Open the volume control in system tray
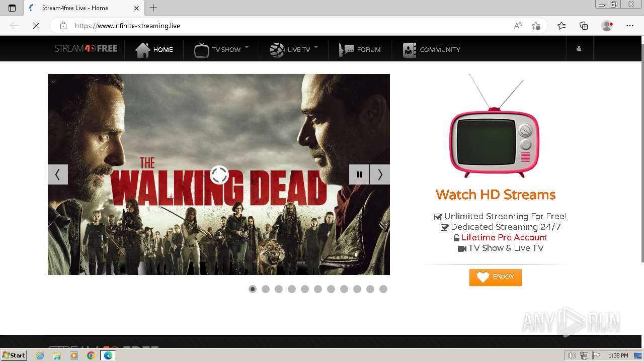 click(x=573, y=355)
